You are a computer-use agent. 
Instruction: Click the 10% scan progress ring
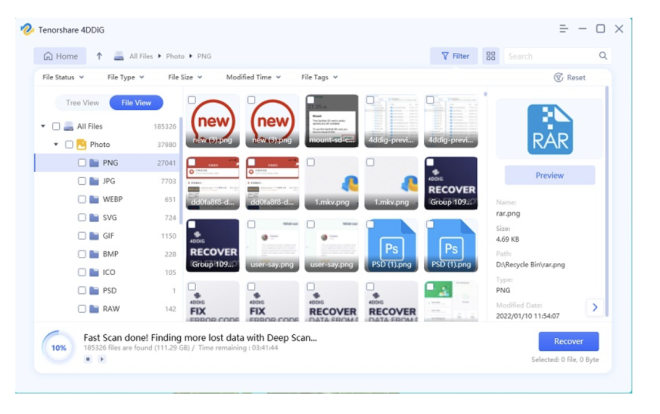click(x=59, y=348)
